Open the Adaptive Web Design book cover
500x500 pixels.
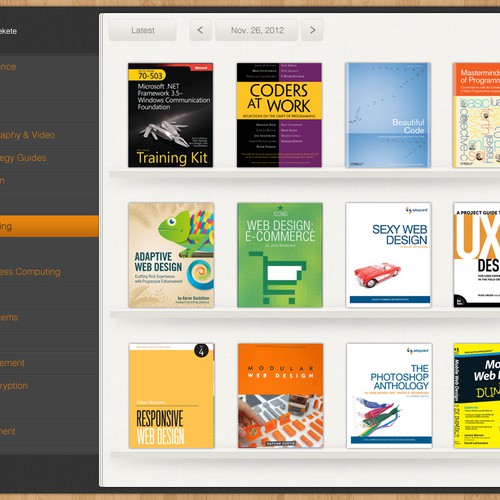[171, 255]
